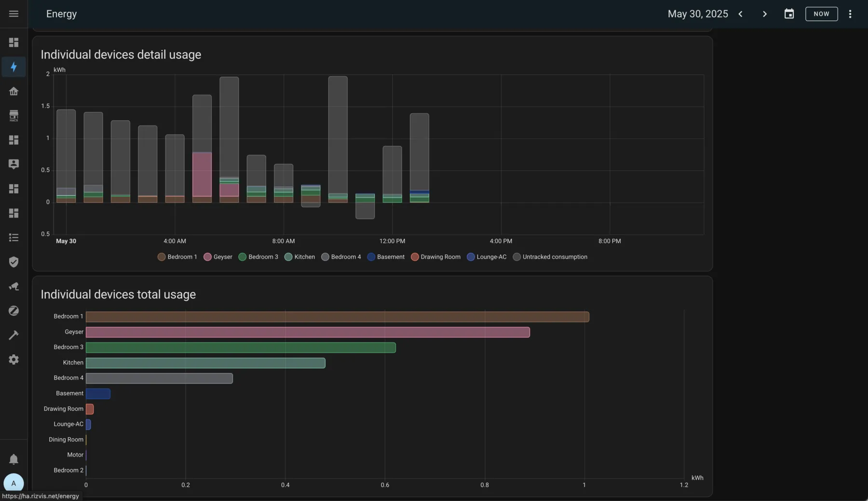Click the NOW button
This screenshot has width=868, height=501.
coord(821,14)
